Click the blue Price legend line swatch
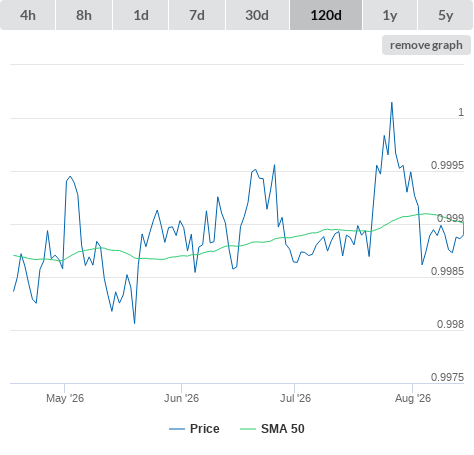Screen dimensions: 474x455 coord(177,429)
